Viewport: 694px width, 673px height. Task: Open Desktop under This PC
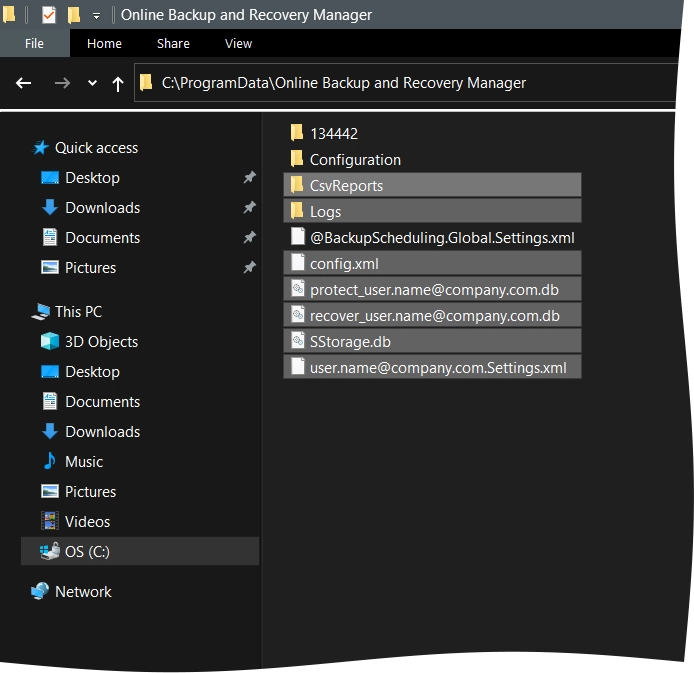[x=92, y=372]
